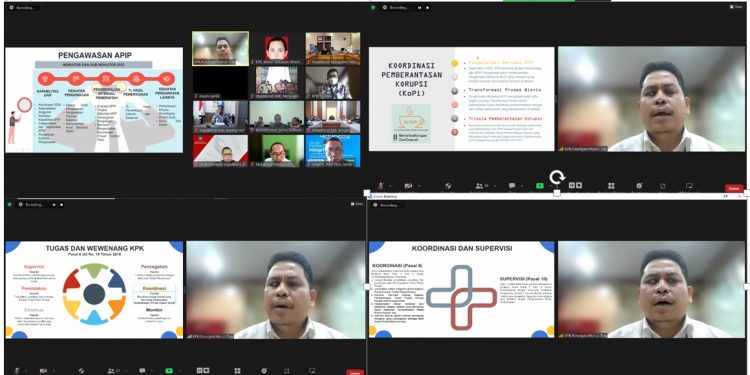This screenshot has width=750, height=375.
Task: Click the Tugas dan Wewenang KPK slide
Action: pyautogui.click(x=94, y=290)
